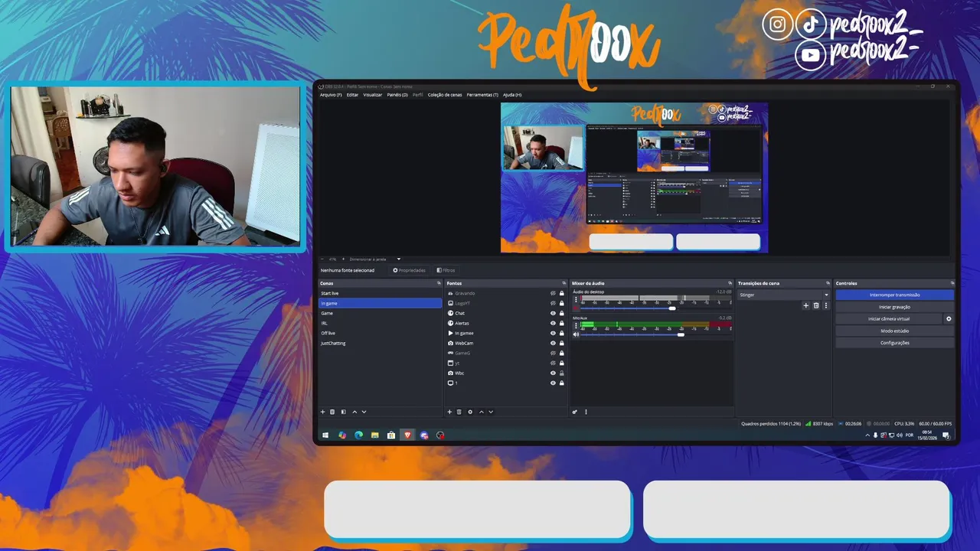
Task: Open Coleção de cenas menu
Action: point(445,95)
